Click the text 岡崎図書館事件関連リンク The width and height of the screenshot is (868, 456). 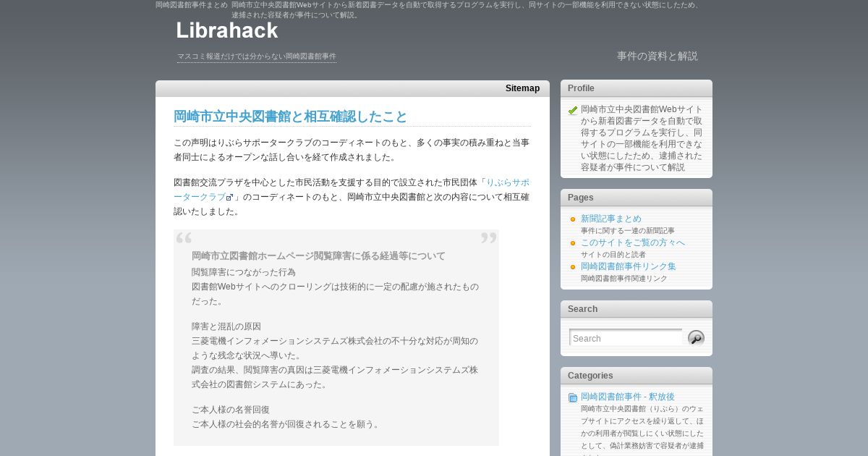(624, 278)
